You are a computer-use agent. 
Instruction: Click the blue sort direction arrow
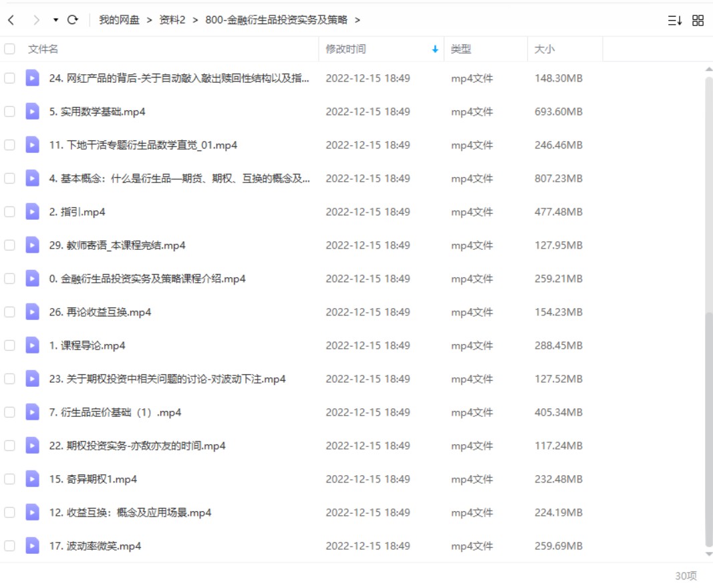click(435, 49)
